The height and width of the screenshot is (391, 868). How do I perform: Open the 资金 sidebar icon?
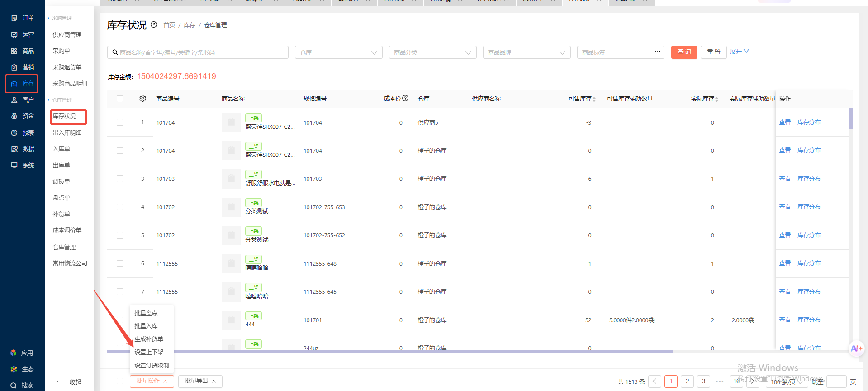click(x=14, y=116)
